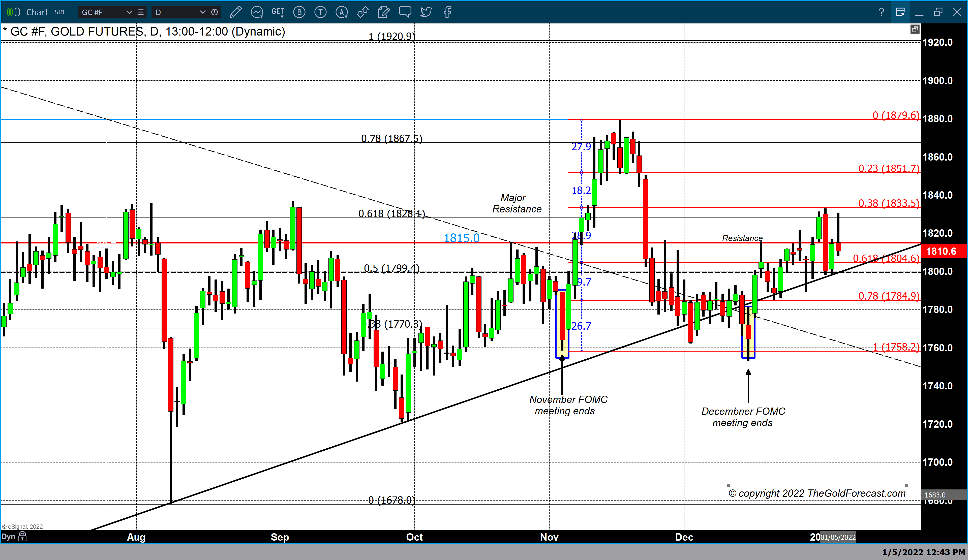
Task: Select the red 0.78 (1784.9) label
Action: [x=889, y=296]
